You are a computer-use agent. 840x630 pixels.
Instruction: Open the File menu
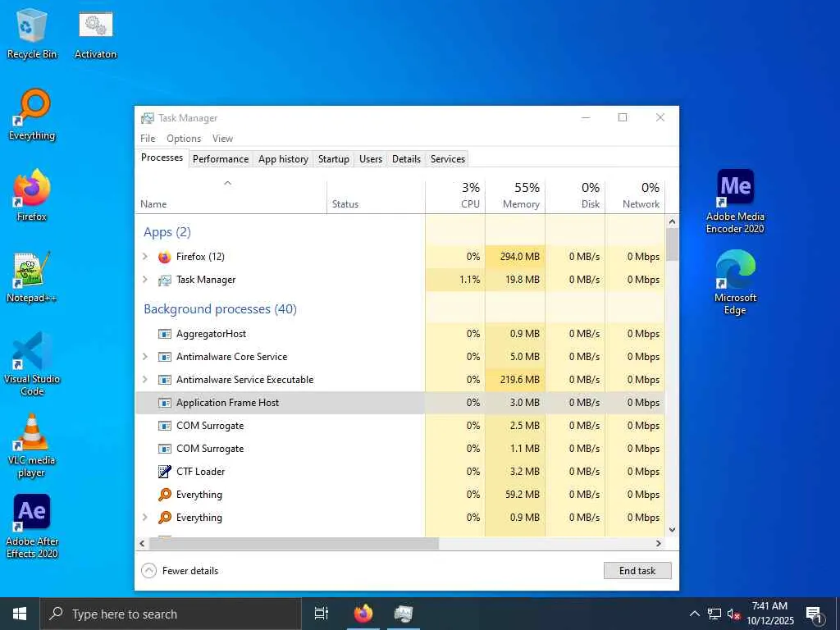click(148, 138)
